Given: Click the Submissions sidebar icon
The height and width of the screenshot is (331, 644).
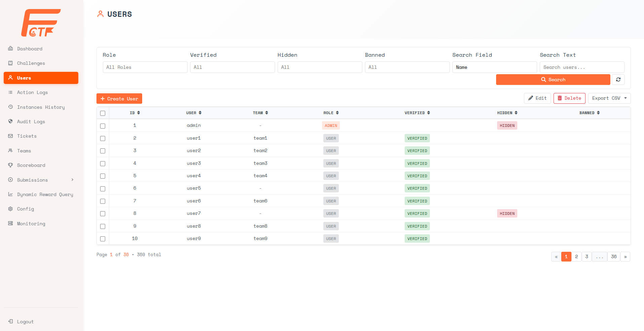Looking at the screenshot, I should click(10, 180).
